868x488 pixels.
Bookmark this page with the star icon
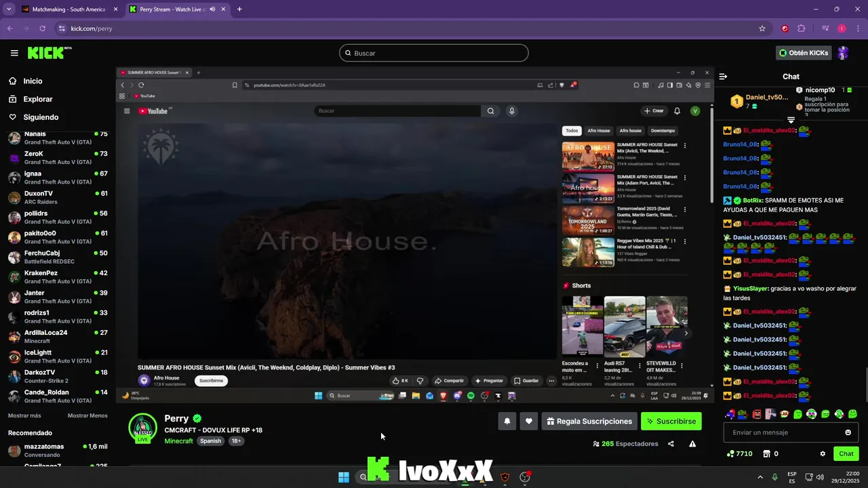point(762,28)
